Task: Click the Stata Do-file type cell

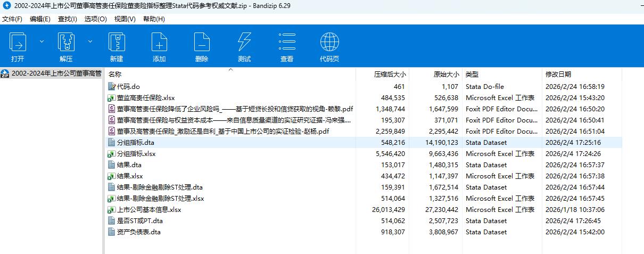Action: click(x=485, y=86)
